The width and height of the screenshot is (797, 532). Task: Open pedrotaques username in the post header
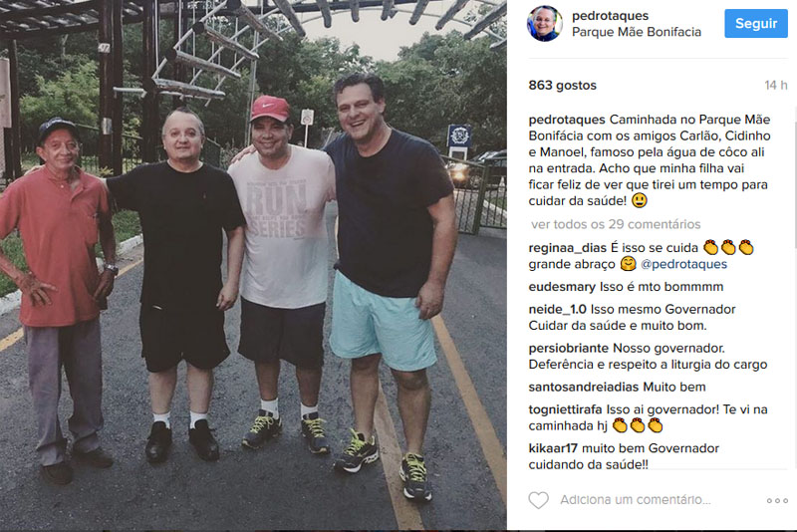click(x=610, y=16)
